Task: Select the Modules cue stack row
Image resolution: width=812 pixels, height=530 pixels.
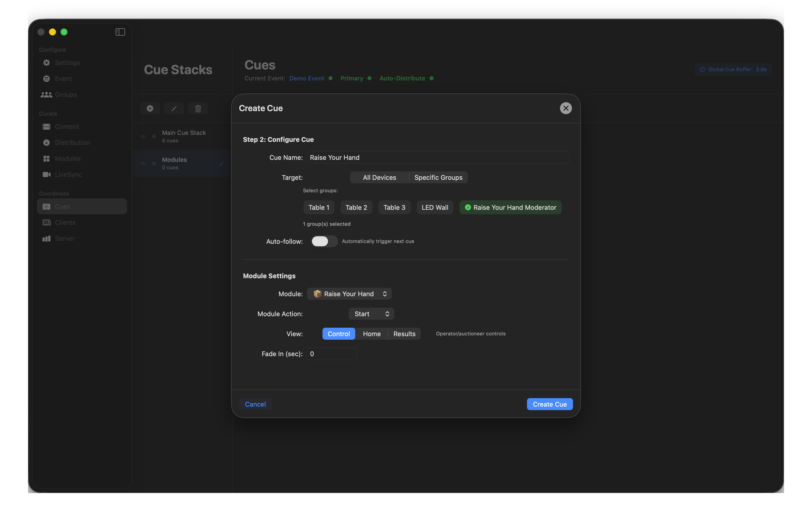Action: [182, 163]
